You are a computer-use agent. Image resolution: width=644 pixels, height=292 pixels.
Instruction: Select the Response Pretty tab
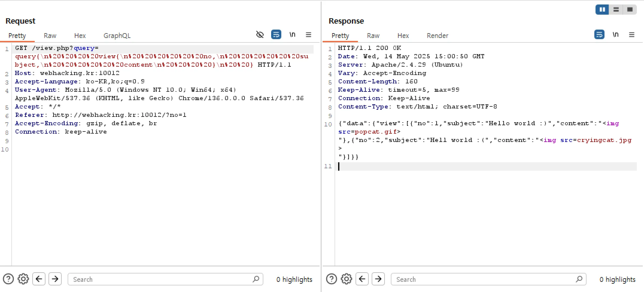point(340,36)
